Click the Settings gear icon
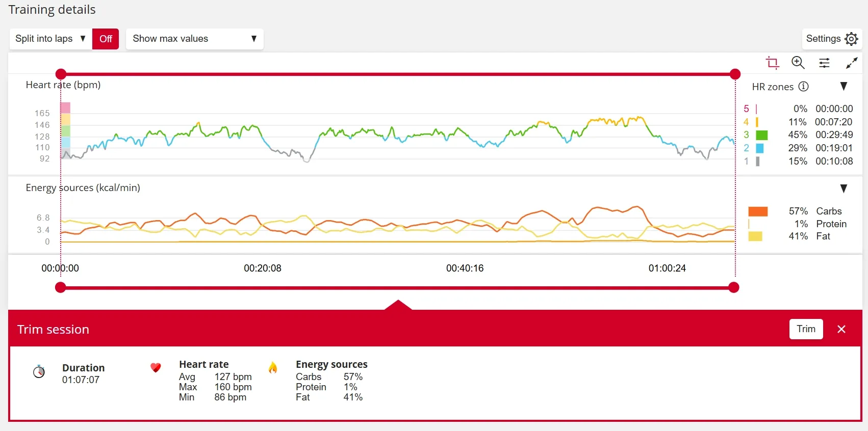 [851, 39]
